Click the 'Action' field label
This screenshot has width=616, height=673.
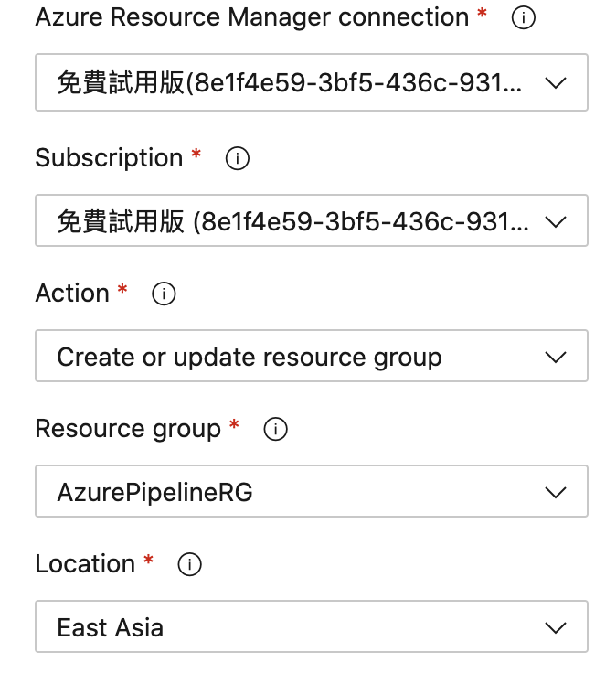(72, 294)
